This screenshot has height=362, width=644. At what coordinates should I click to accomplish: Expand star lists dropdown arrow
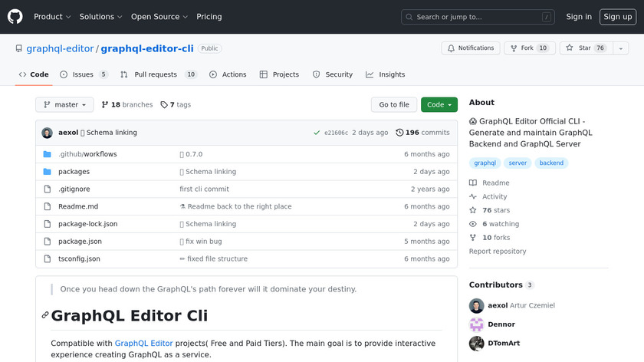621,48
